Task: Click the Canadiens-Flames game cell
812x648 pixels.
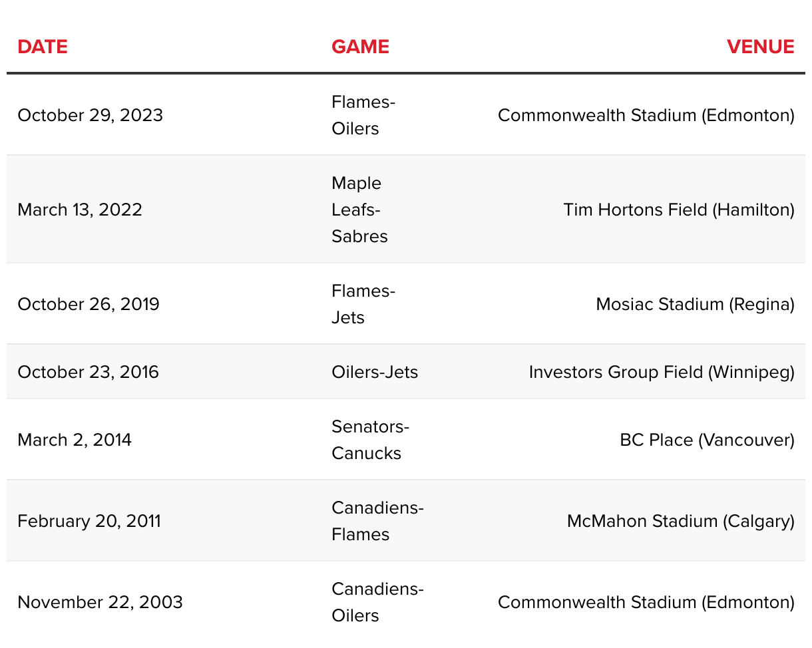Action: point(377,521)
